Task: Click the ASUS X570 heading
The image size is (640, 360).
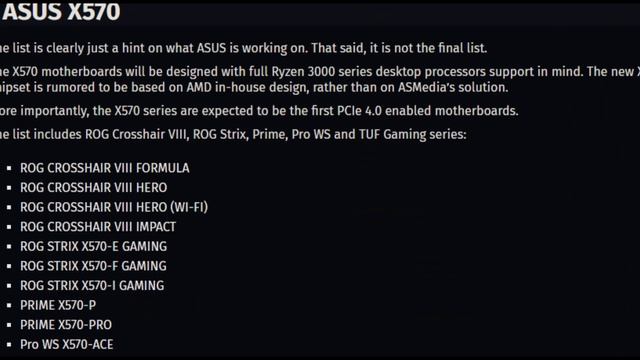Action: pos(61,11)
